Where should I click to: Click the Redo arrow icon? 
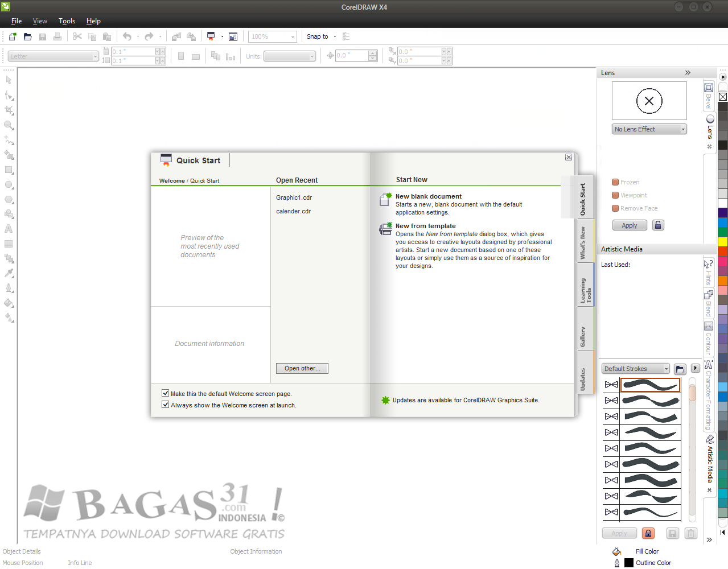149,36
